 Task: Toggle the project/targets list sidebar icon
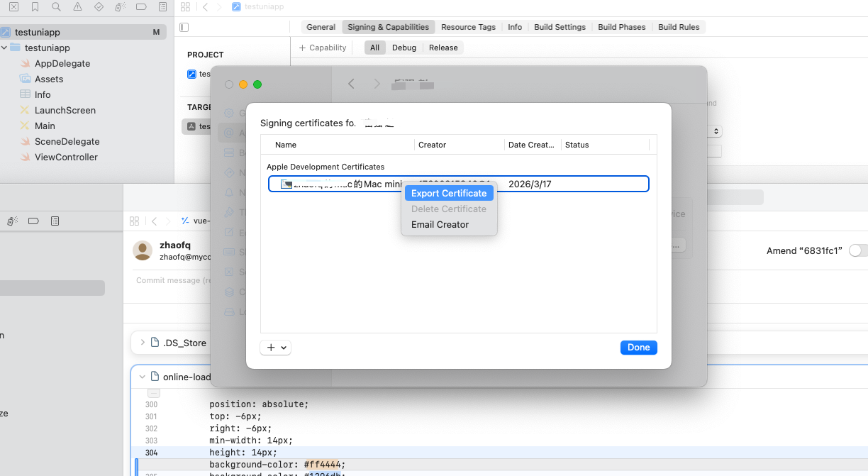tap(184, 27)
